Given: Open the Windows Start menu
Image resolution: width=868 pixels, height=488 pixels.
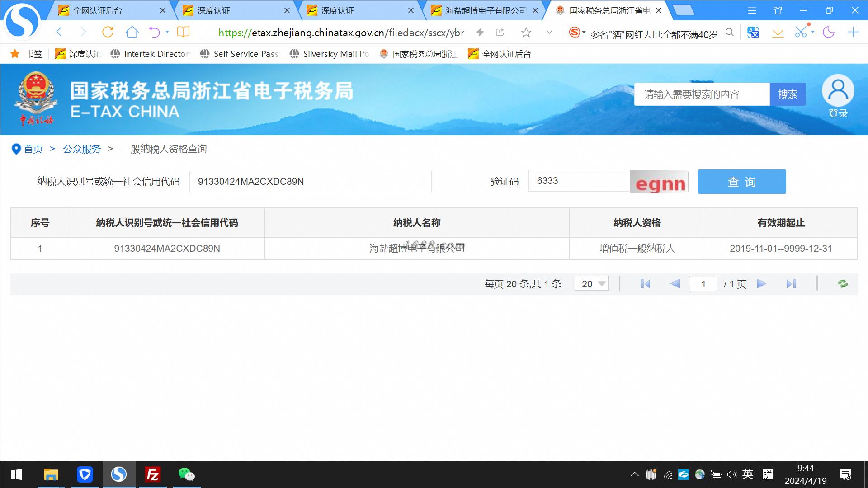Looking at the screenshot, I should click(x=16, y=474).
